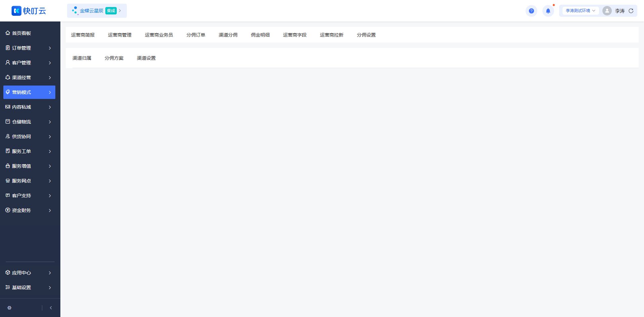Open the settings gear at sidebar bottom
Image resolution: width=644 pixels, height=317 pixels.
pos(9,308)
